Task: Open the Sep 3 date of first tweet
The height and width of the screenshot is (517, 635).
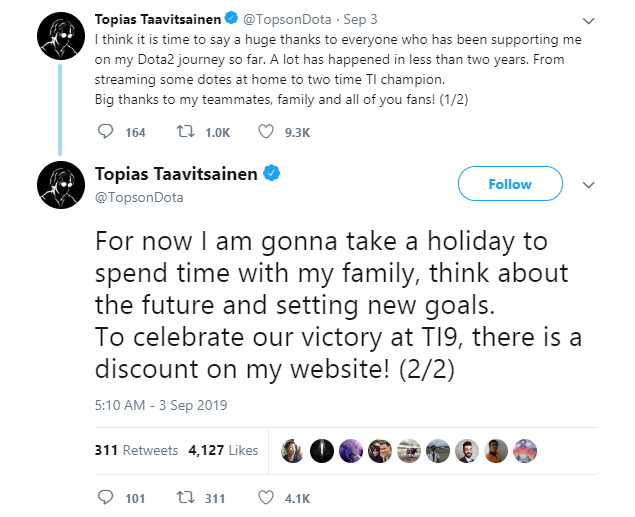Action: tap(360, 19)
